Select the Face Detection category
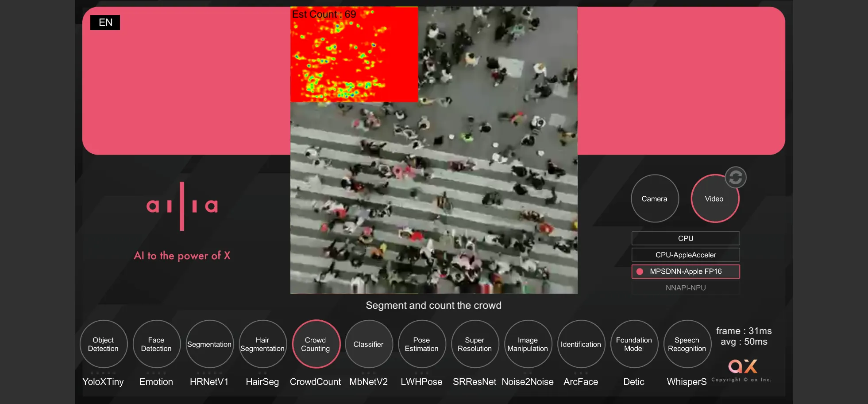 pos(156,344)
